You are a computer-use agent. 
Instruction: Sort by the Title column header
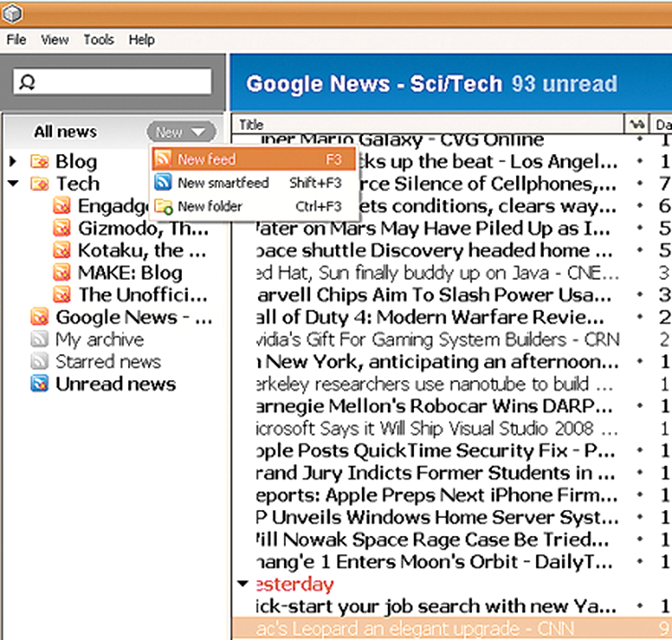[x=427, y=125]
